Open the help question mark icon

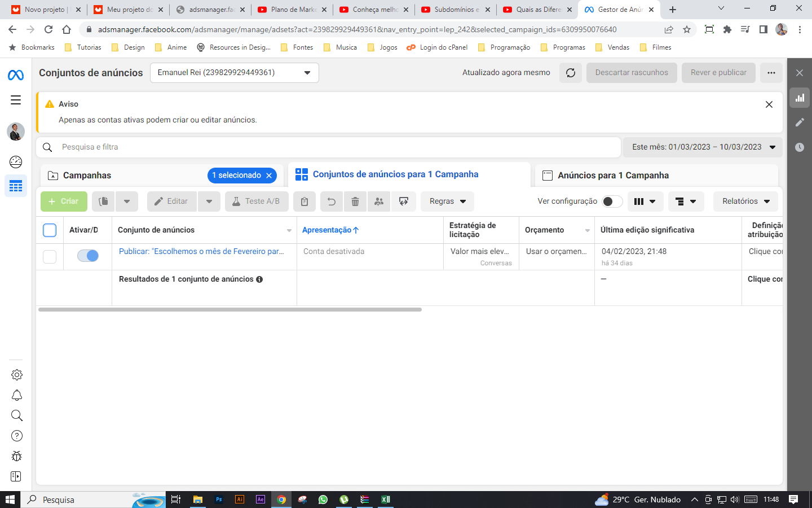pos(17,436)
